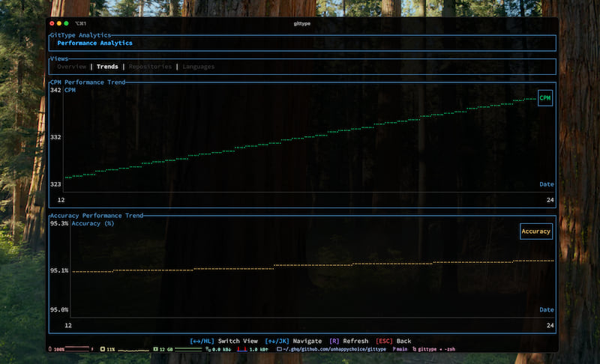Image resolution: width=600 pixels, height=364 pixels.
Task: Click the Switch View hint
Action: 223,341
